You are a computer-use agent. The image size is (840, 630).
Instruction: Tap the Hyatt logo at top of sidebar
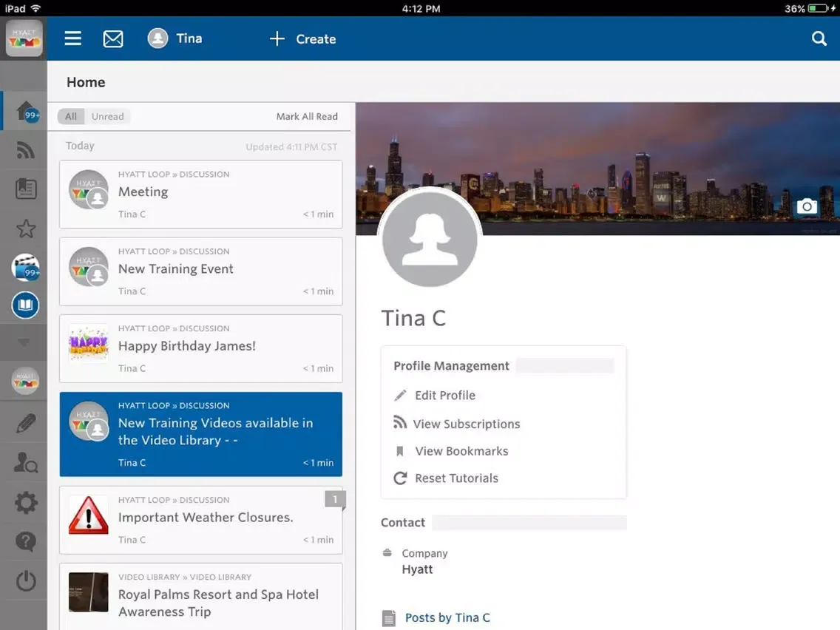tap(24, 38)
